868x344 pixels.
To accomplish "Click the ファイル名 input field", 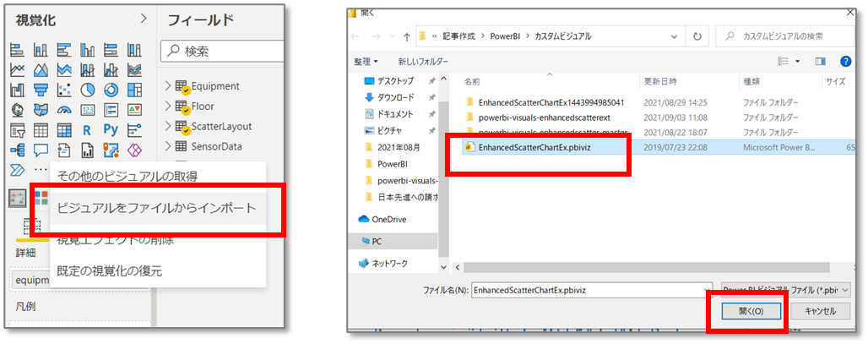I will [591, 290].
